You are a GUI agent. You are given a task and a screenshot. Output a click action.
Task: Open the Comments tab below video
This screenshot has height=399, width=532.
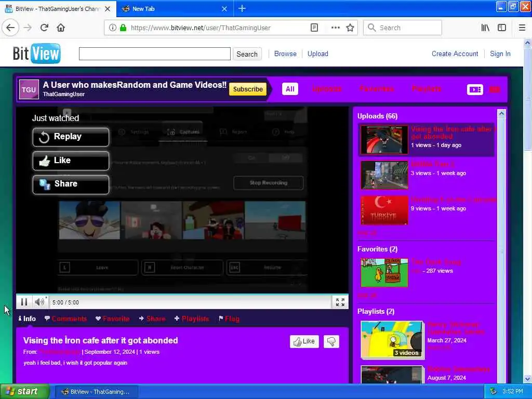(x=66, y=318)
